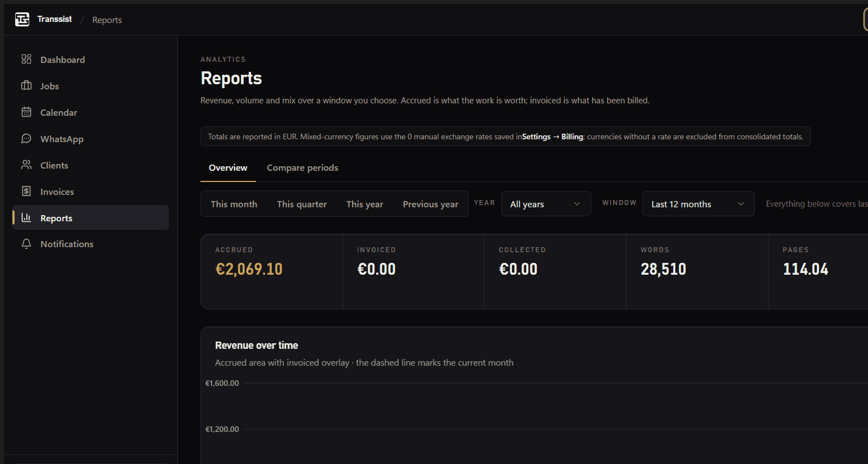Click the Words 28,510 value
Screen dimensions: 868x464
click(x=663, y=269)
